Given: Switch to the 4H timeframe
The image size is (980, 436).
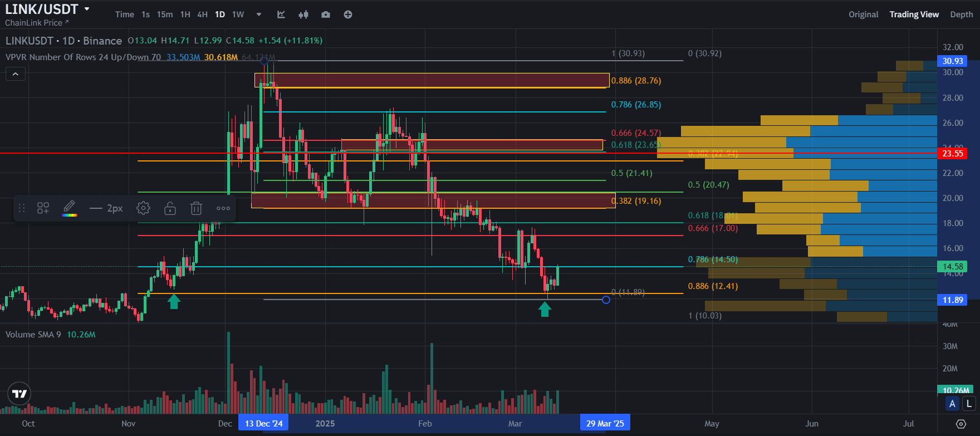Looking at the screenshot, I should [x=203, y=14].
